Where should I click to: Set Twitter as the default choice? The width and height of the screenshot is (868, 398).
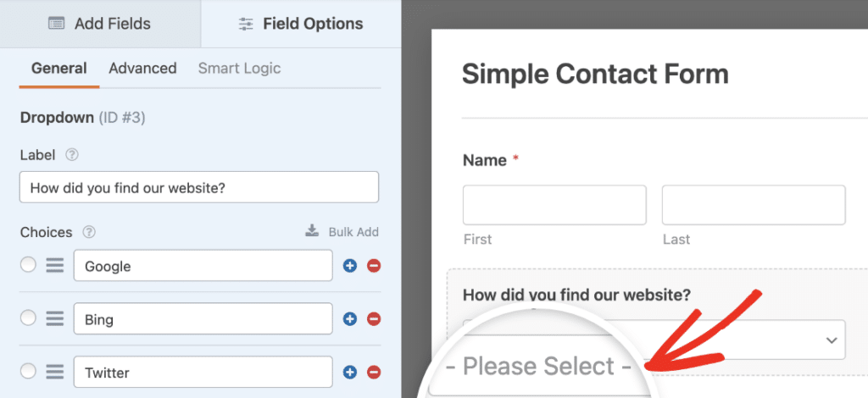(28, 371)
